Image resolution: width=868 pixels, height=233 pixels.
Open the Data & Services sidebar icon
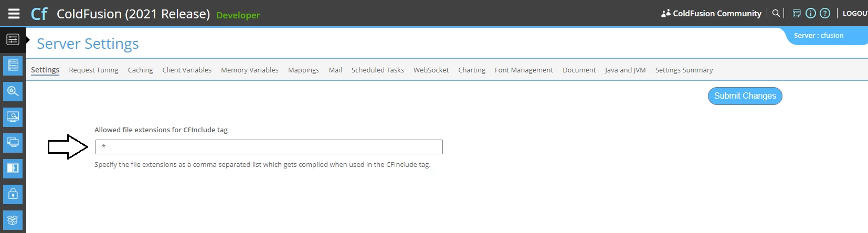tap(13, 66)
